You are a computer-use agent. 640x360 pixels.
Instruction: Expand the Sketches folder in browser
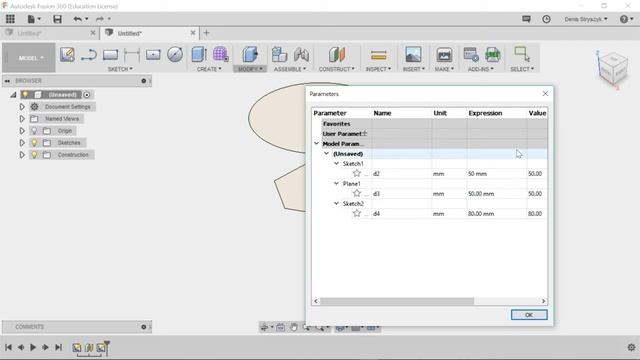22,143
